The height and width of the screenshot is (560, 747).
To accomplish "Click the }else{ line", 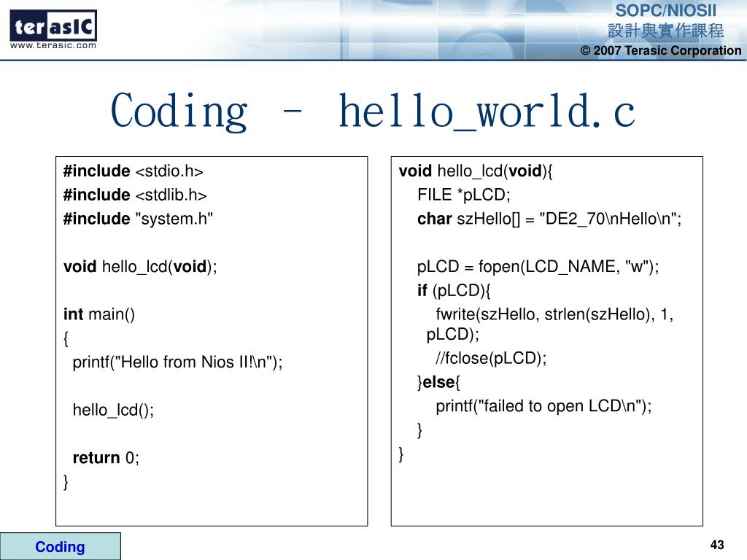I will coord(438,382).
